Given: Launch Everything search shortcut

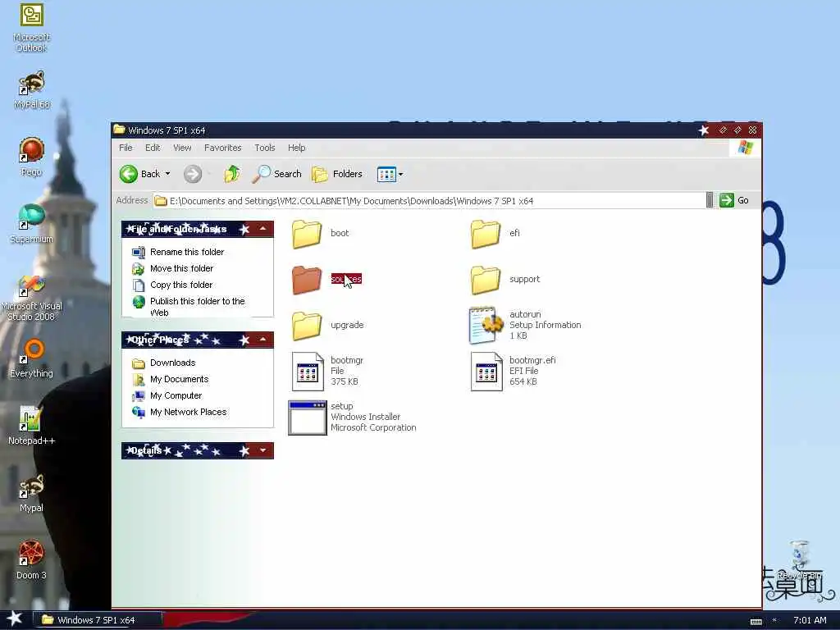Looking at the screenshot, I should pos(31,358).
